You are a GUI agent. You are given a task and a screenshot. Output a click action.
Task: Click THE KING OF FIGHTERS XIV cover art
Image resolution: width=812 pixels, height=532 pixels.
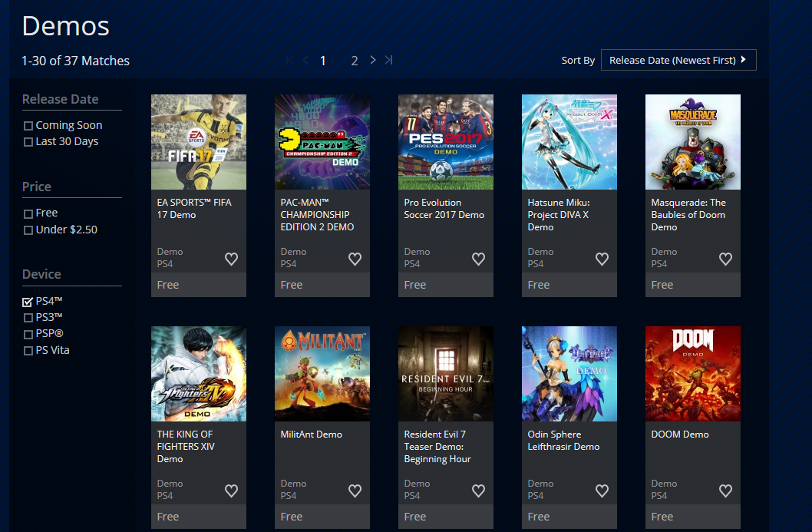[199, 374]
